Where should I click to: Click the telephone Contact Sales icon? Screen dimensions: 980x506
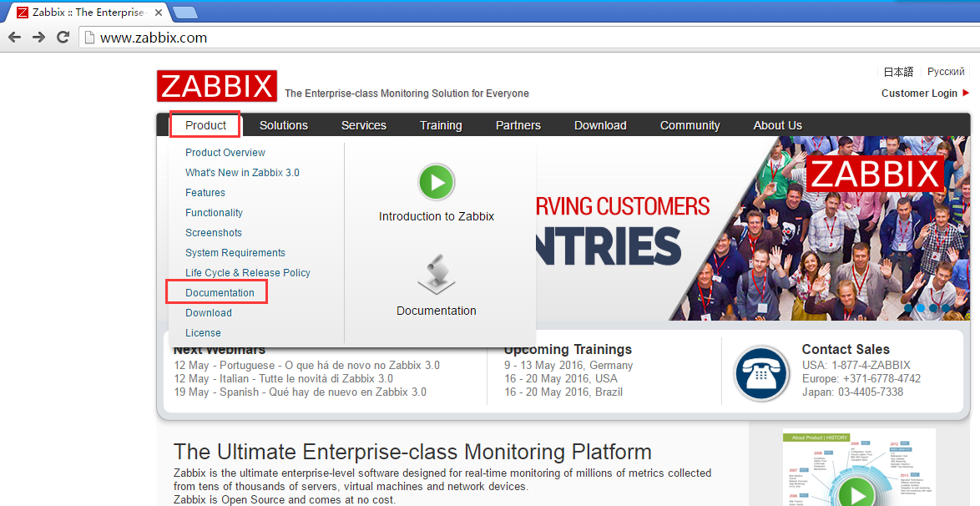click(761, 373)
